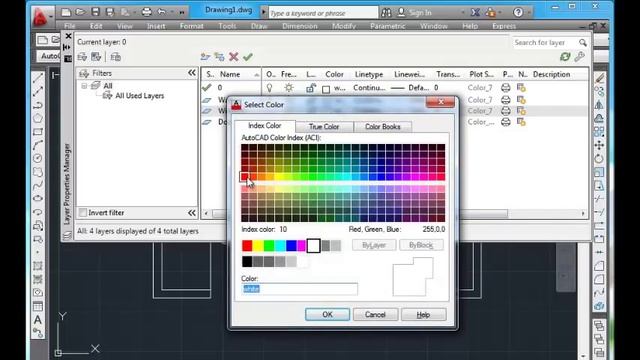Click the Plot printer icon in the title toolbar
Image resolution: width=640 pixels, height=360 pixels.
(x=147, y=12)
